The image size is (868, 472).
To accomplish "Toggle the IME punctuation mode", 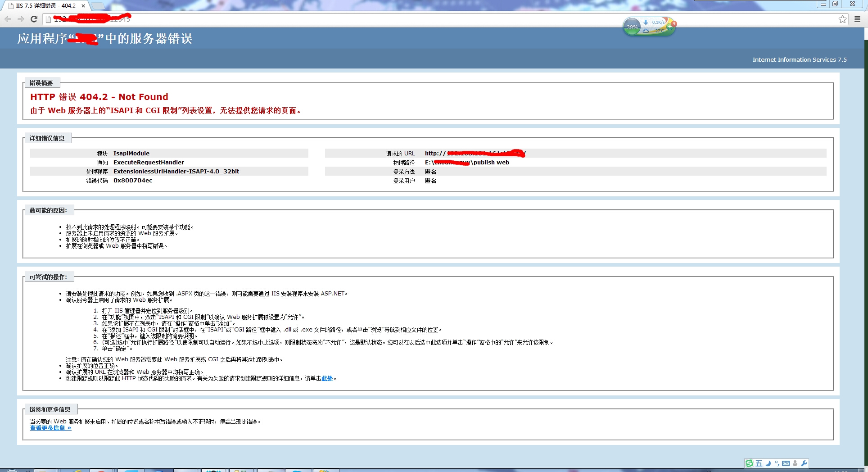I will coord(777,463).
